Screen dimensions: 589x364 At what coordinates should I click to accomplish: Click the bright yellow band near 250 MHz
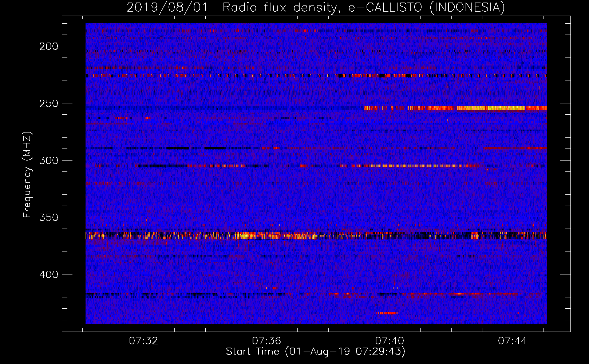pyautogui.click(x=491, y=108)
